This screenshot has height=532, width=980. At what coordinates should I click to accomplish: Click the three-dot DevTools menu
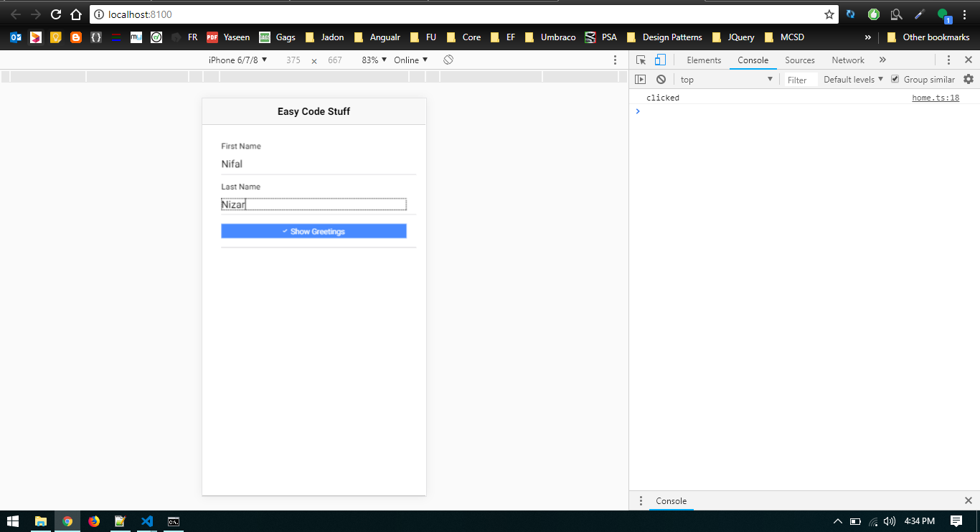pyautogui.click(x=949, y=60)
